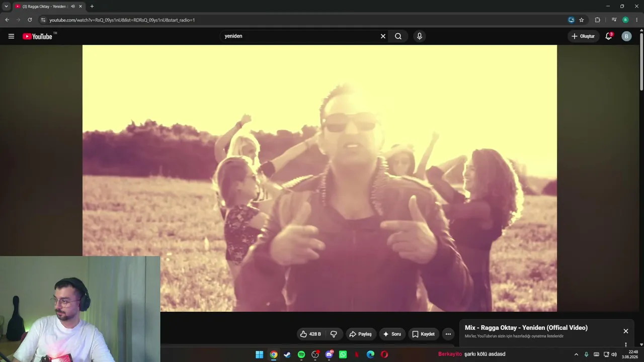The image size is (644, 362).
Task: Open the Chrome extensions puzzle icon
Action: tap(598, 20)
